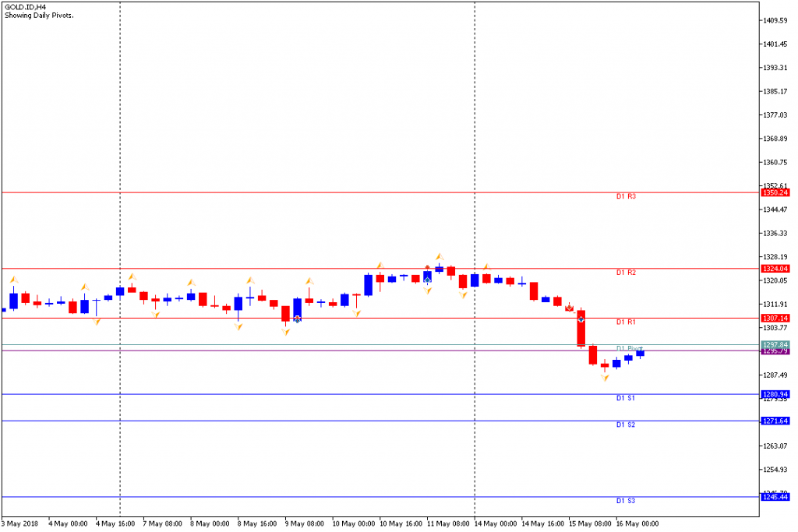
Task: Click the D1 R3 resistance line label
Action: tap(626, 197)
